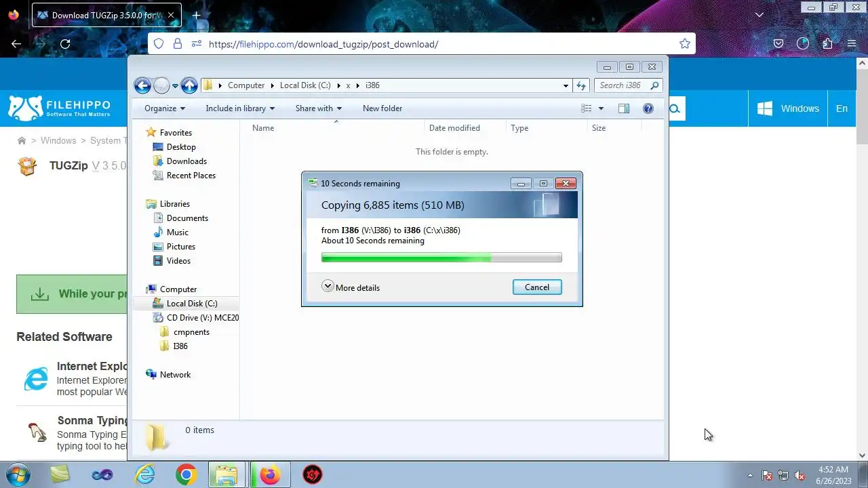Viewport: 868px width, 488px height.
Task: Click the copy progress bar
Action: click(x=441, y=258)
